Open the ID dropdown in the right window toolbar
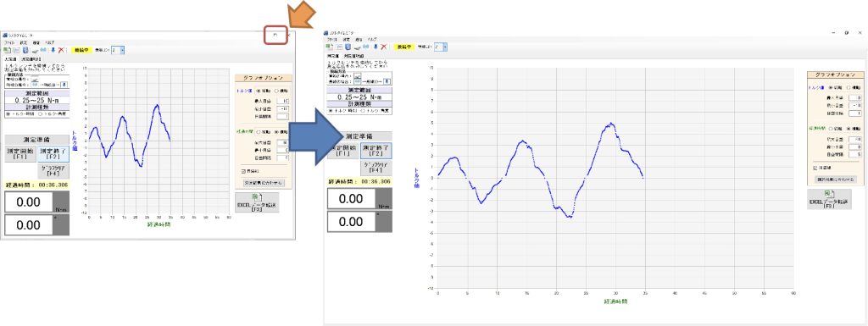868x326 pixels. (444, 47)
